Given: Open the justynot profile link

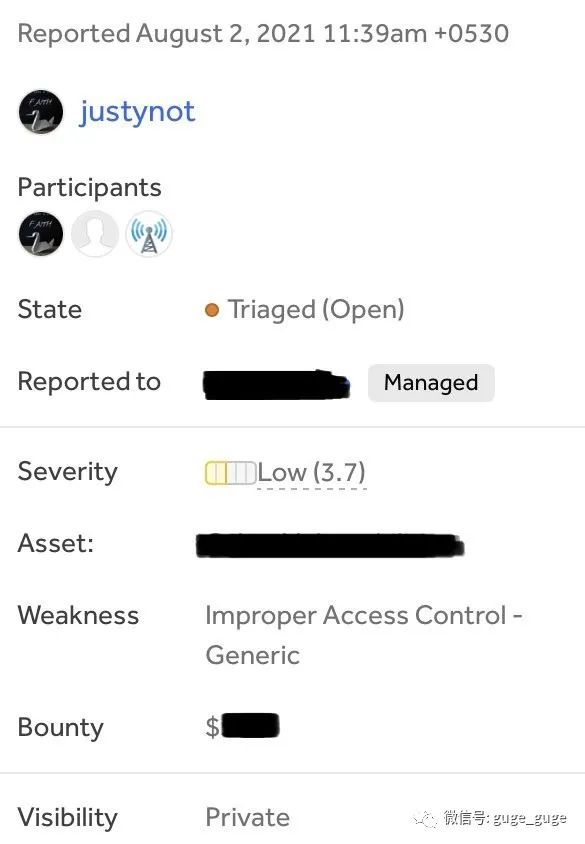Looking at the screenshot, I should 137,112.
